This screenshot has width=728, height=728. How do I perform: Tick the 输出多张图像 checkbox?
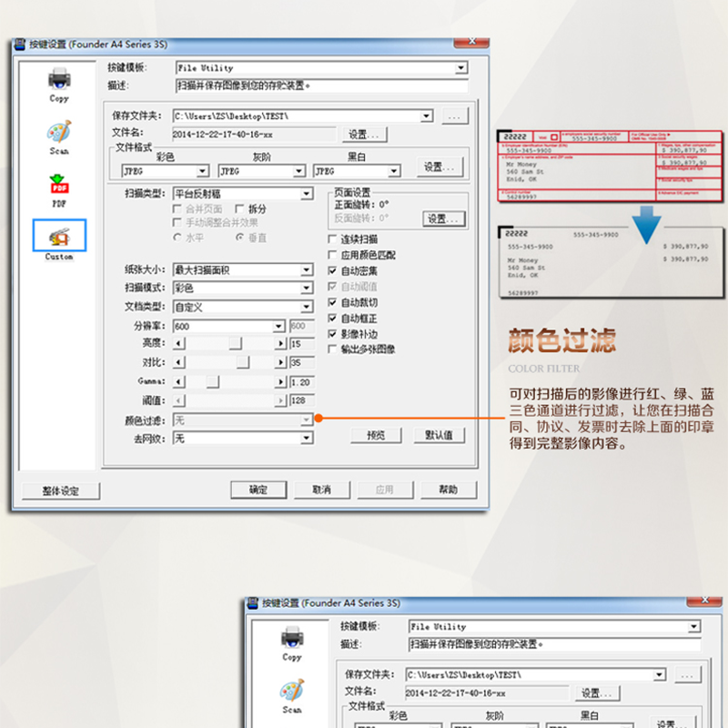[x=332, y=349]
